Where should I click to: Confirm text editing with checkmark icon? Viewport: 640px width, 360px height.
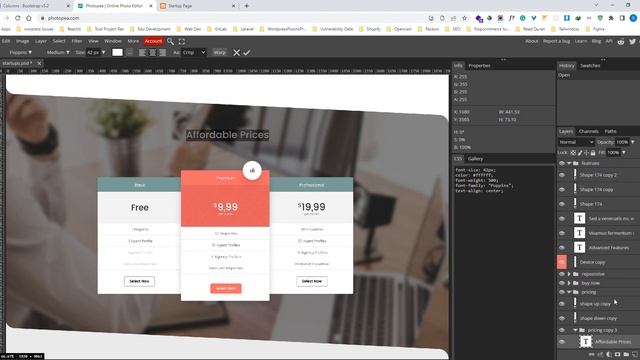[247, 53]
